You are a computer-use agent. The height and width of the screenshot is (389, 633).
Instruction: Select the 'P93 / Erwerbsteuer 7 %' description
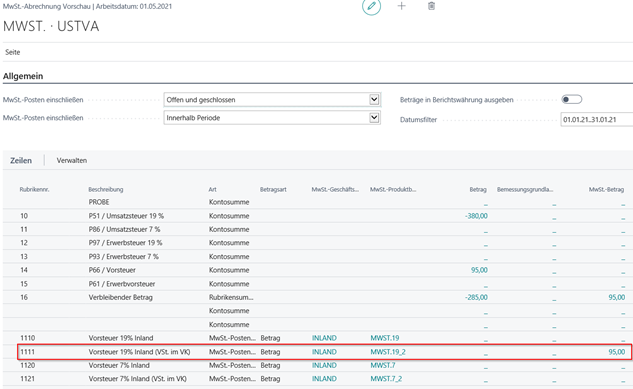(124, 257)
